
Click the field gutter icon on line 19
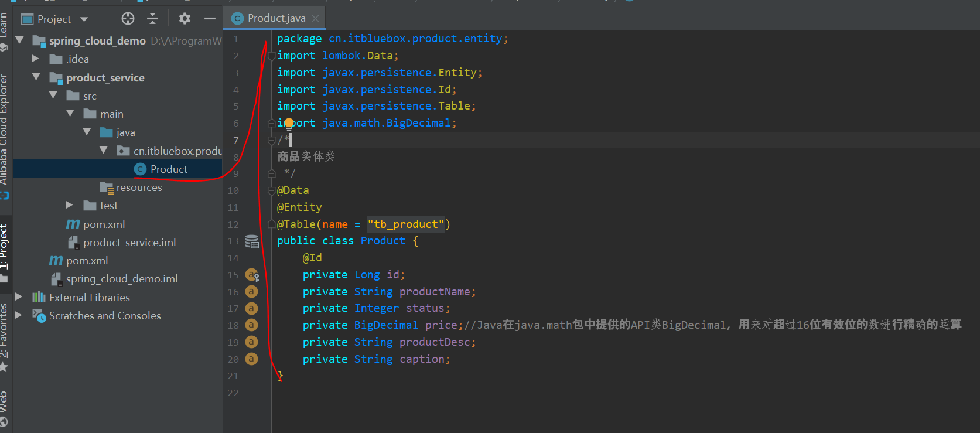[x=251, y=342]
